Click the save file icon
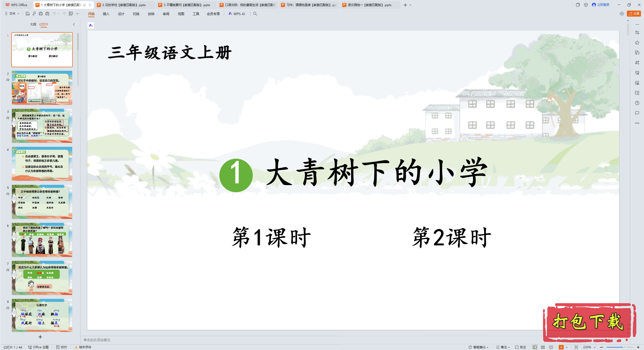This screenshot has height=350, width=644. pos(28,14)
